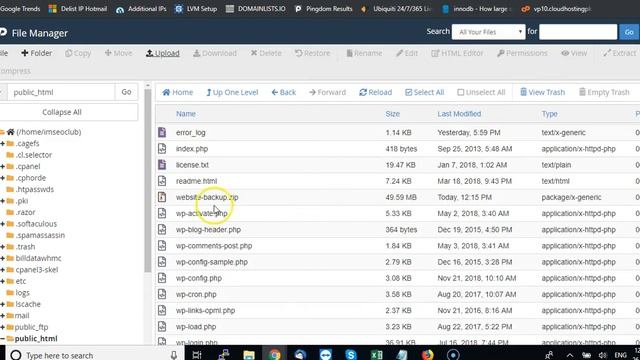Select the logs folder in tree
The image size is (640, 360).
[22, 293]
